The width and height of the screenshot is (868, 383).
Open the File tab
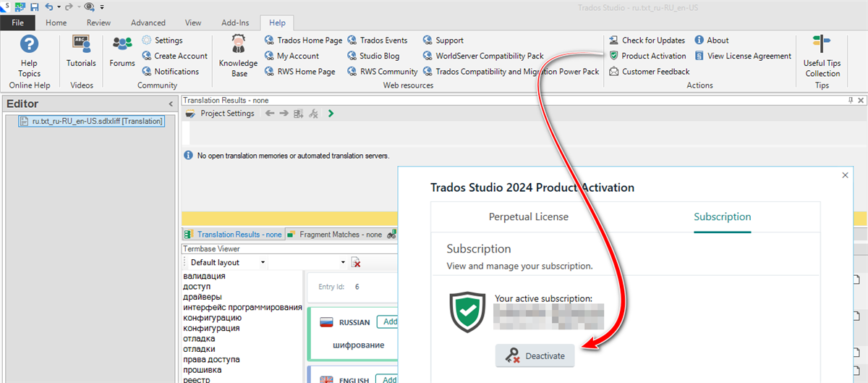click(x=17, y=22)
